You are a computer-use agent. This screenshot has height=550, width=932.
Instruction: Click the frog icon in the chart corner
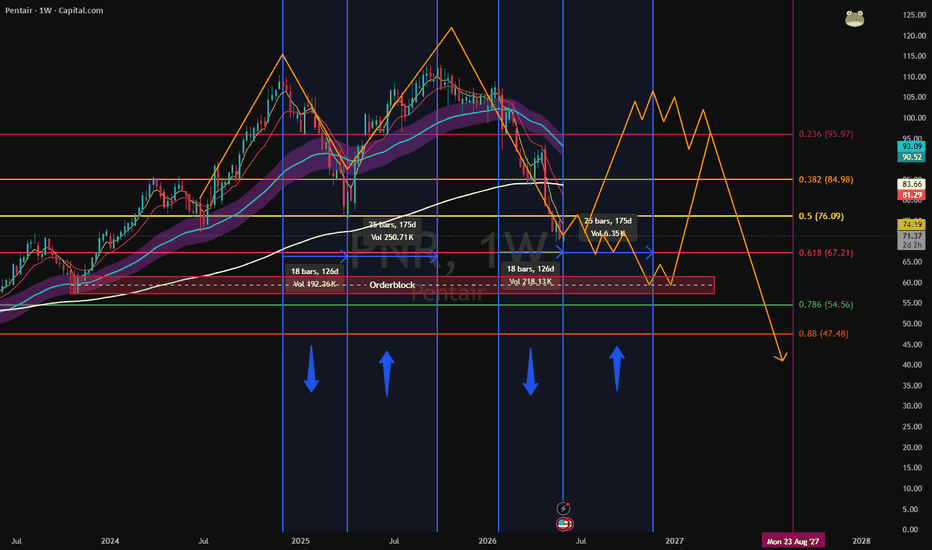tap(854, 18)
